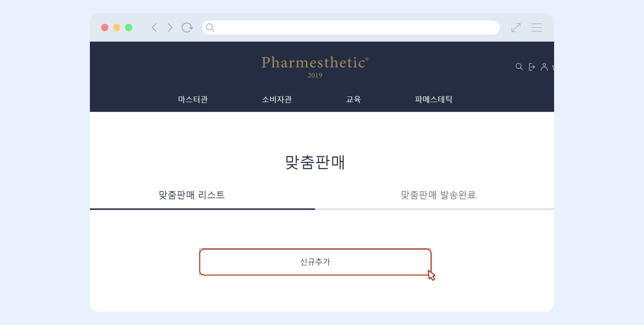Click the Pharmesthetic 2019 logo
Viewport: 644px width, 325px height.
click(315, 66)
